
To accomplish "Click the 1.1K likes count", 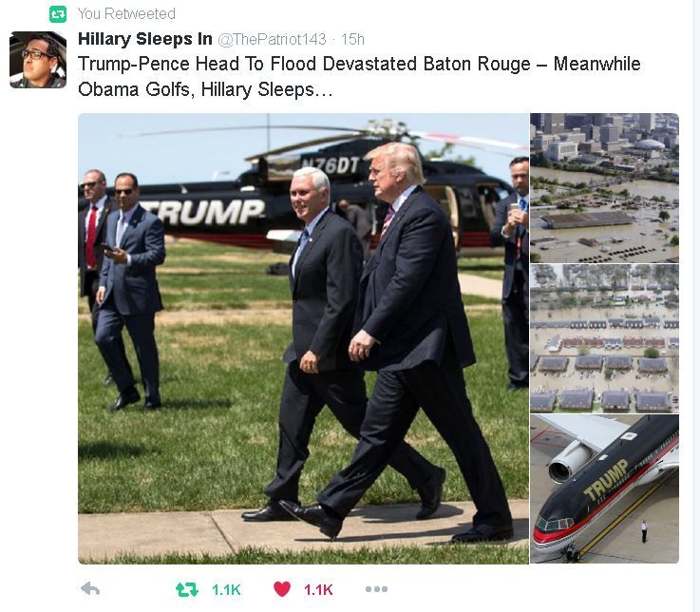I will 318,589.
